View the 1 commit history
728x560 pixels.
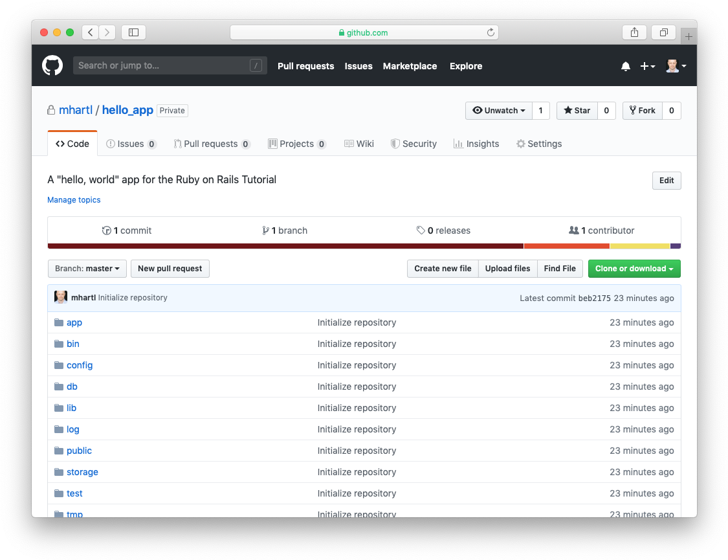point(127,230)
